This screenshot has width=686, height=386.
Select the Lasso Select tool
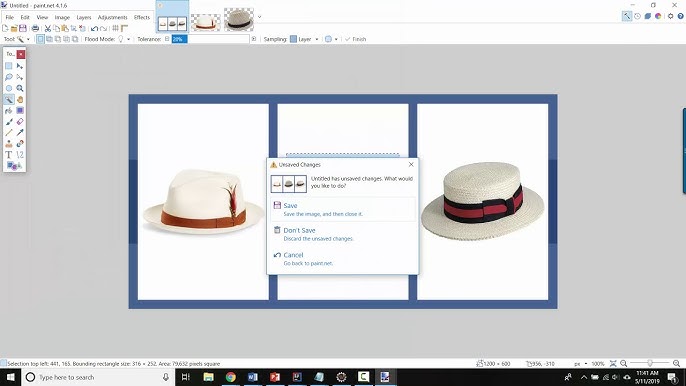coord(9,77)
